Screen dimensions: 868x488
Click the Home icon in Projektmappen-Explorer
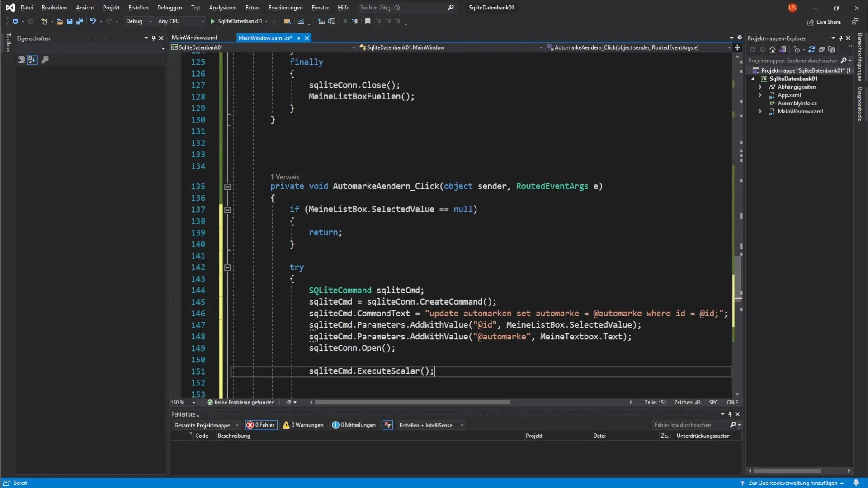(x=773, y=50)
